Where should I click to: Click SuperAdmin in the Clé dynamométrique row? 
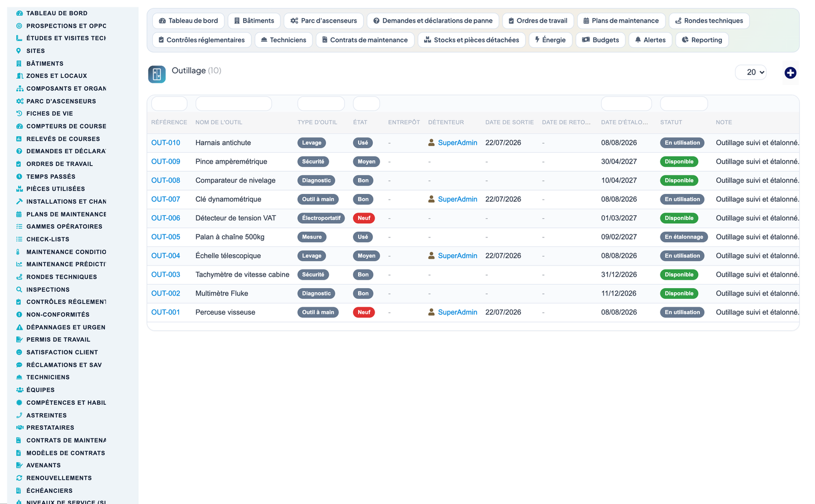coord(457,199)
